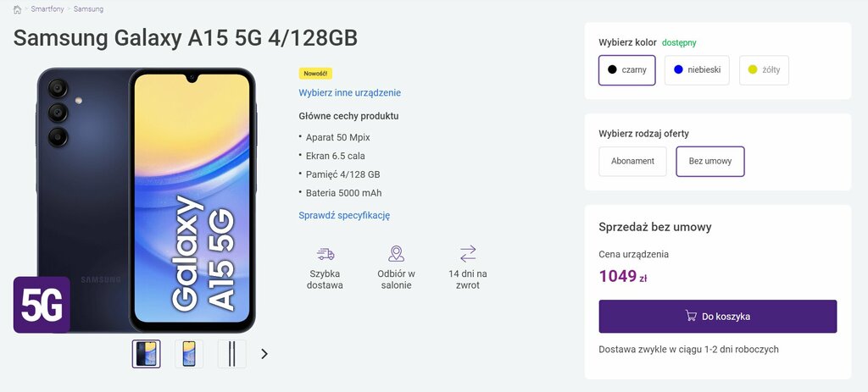Click the blue color dot swatch
The image size is (868, 392).
(x=678, y=69)
